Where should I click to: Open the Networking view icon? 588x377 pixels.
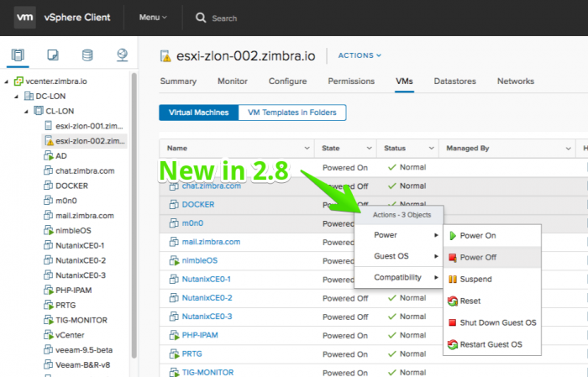123,55
